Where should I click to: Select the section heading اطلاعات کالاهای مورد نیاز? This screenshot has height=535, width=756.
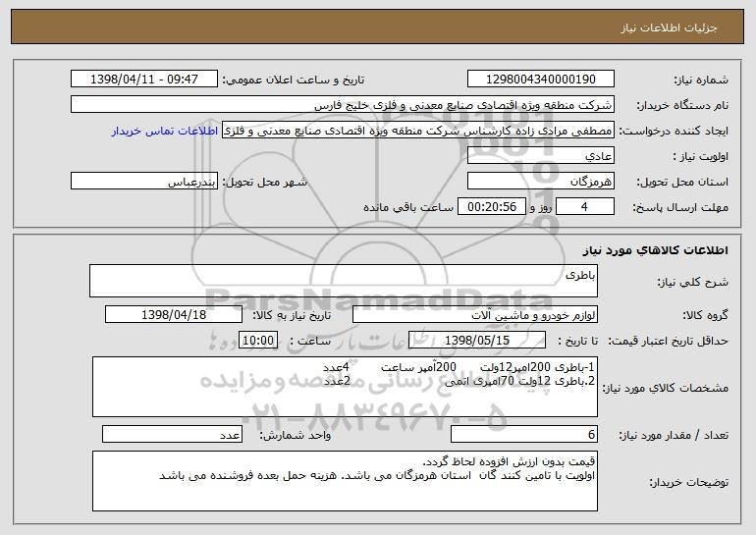[x=655, y=250]
